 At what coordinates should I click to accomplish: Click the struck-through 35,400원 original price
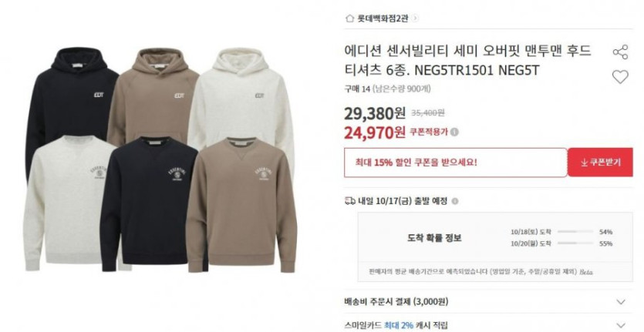[x=427, y=113]
